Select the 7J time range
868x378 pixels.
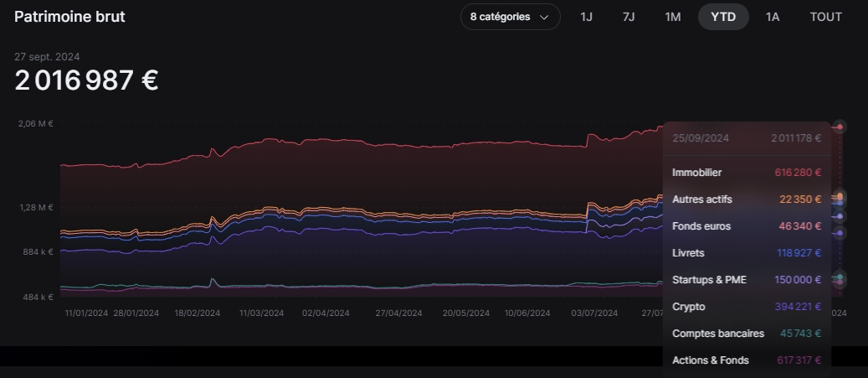(629, 17)
